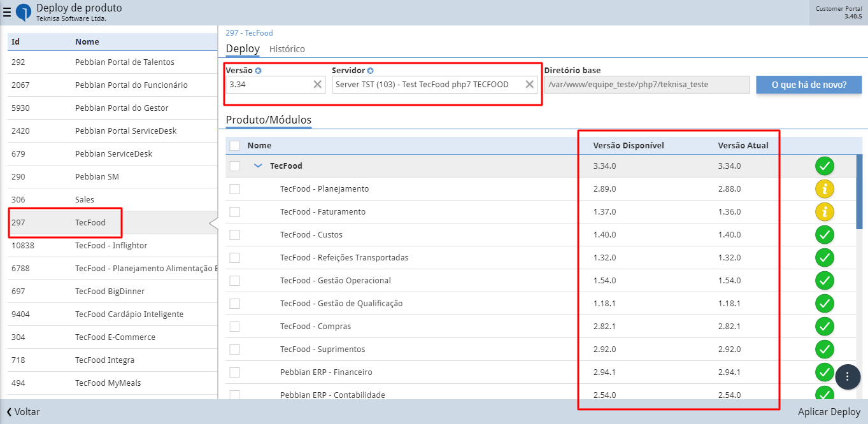Select product 697 TecFood BigDinner

pos(113,292)
